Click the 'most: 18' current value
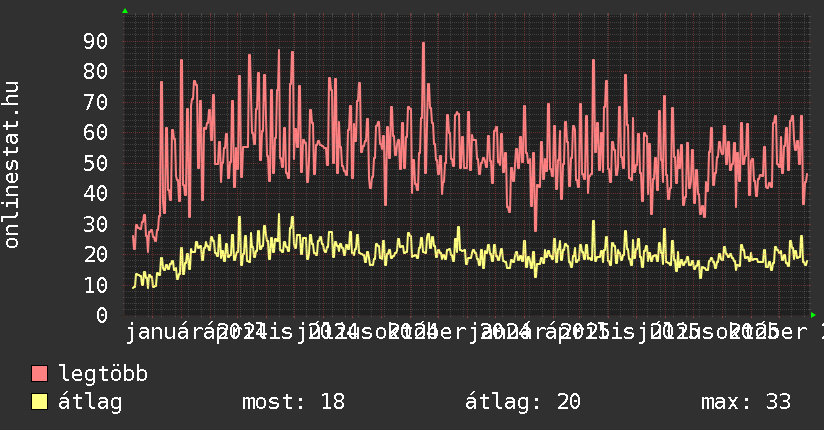Viewport: 824px width, 430px height. click(x=293, y=402)
